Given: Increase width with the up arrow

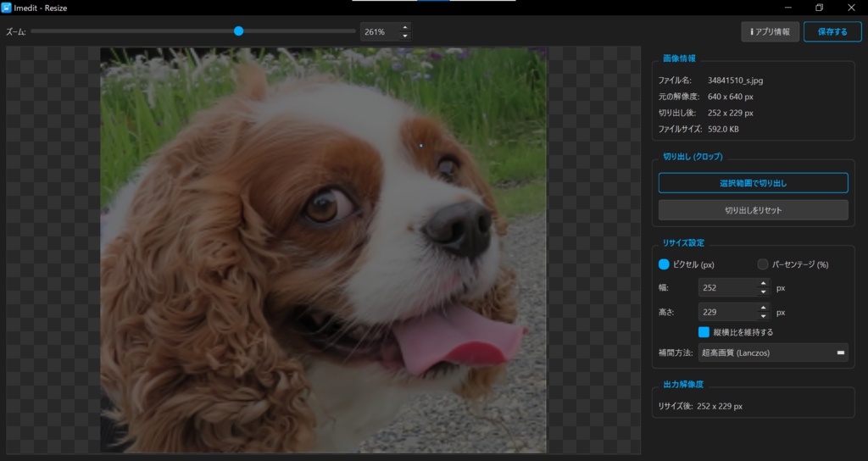Looking at the screenshot, I should tap(764, 284).
